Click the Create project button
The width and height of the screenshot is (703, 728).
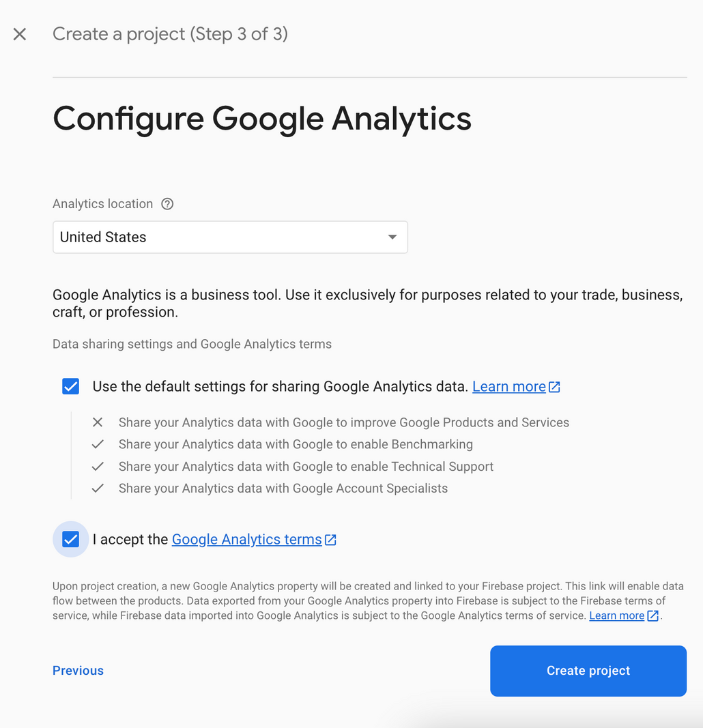click(588, 671)
